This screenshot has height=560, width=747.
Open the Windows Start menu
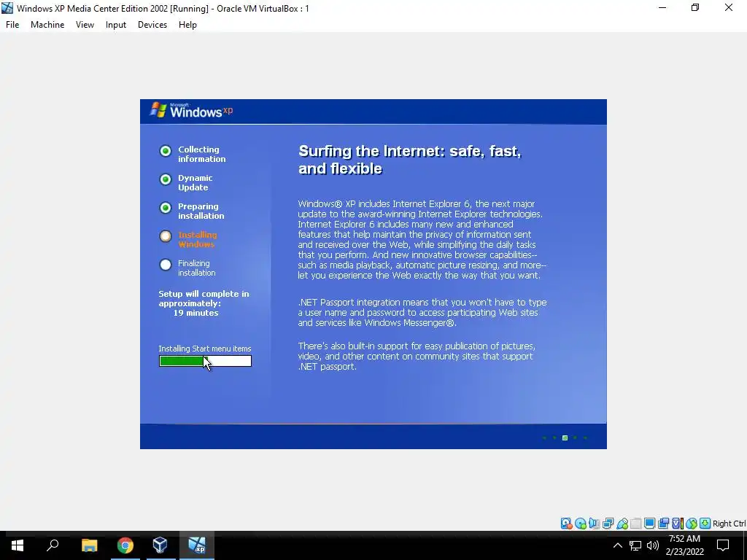coord(18,545)
